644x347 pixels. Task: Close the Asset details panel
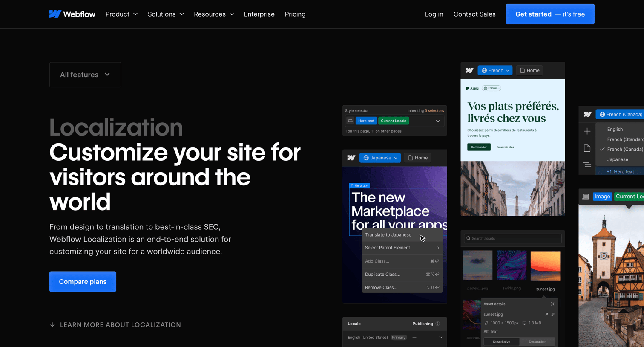click(x=552, y=304)
